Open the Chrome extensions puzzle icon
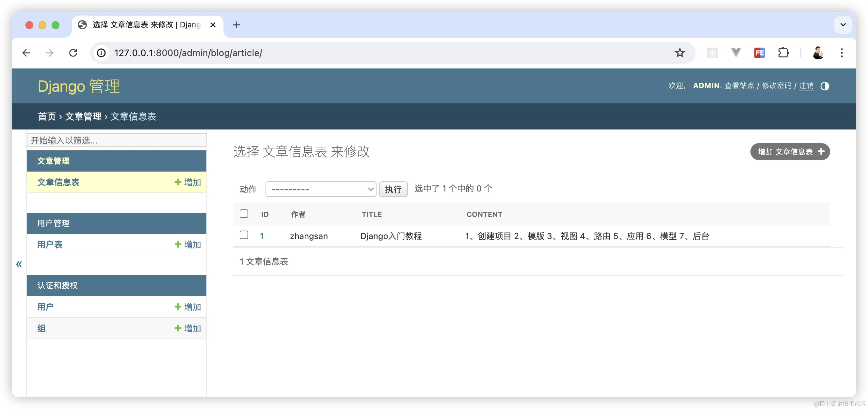 [783, 53]
